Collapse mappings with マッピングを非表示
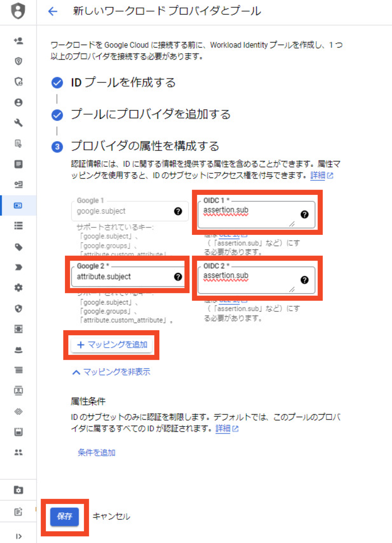Viewport: 392px width, 543px height. [x=111, y=372]
